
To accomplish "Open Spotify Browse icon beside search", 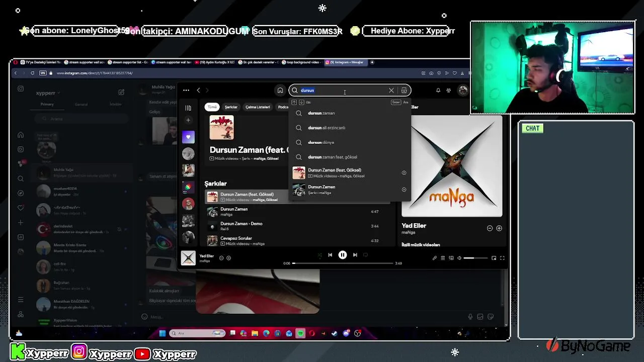I will 404,90.
